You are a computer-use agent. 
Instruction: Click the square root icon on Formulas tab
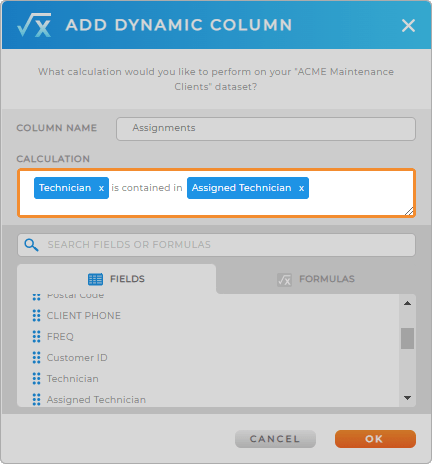(x=284, y=280)
